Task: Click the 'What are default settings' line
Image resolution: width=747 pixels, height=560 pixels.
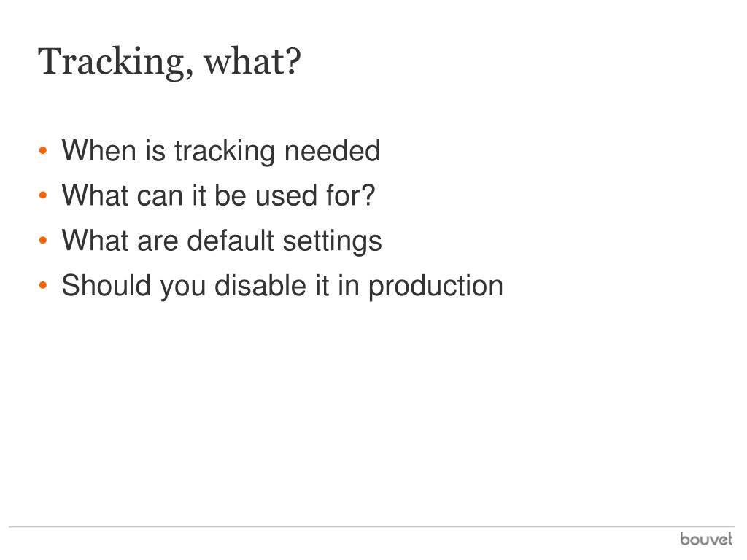Action: pyautogui.click(x=222, y=241)
